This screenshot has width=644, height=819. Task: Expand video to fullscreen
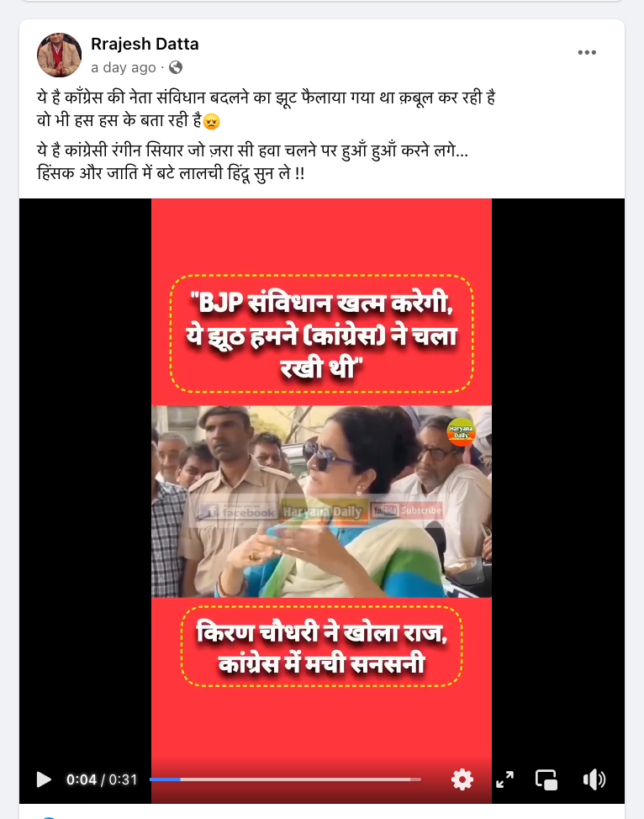click(x=504, y=779)
